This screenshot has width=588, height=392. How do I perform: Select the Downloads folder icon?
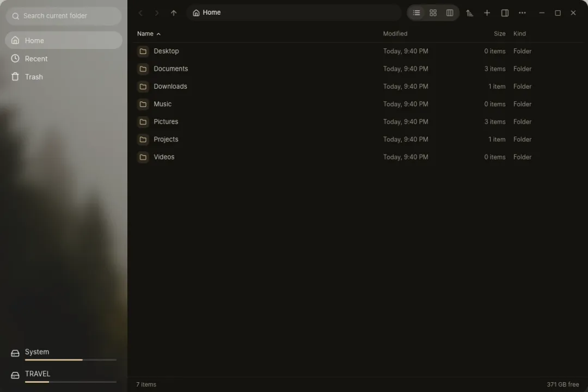coord(143,86)
